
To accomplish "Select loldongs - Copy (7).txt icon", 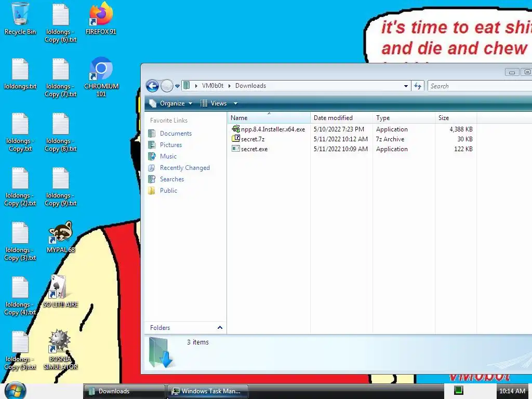I will 60,78.
